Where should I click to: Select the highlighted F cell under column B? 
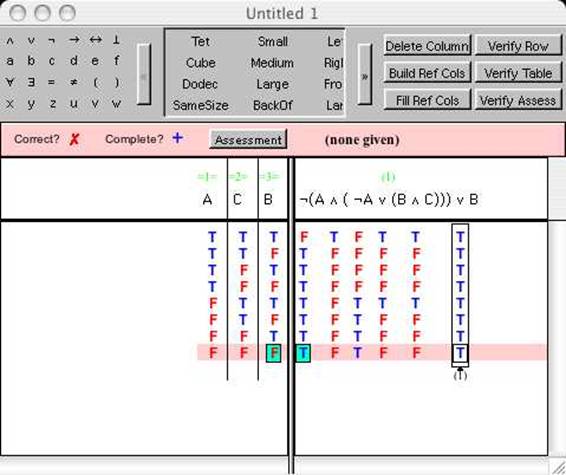(x=274, y=353)
